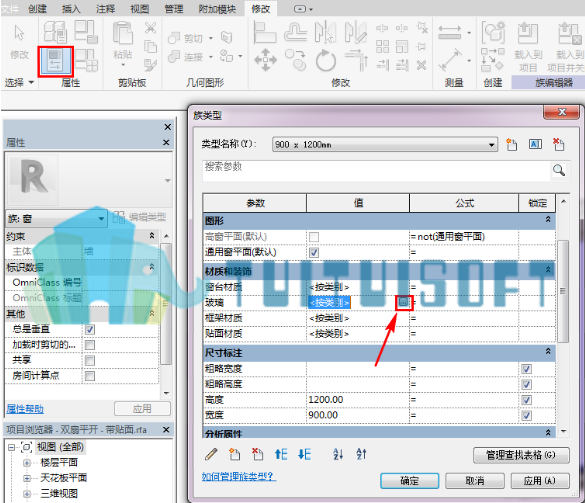The width and height of the screenshot is (585, 503).
Task: Toggle 通用窗平面(默认) checkbox
Action: click(x=314, y=253)
